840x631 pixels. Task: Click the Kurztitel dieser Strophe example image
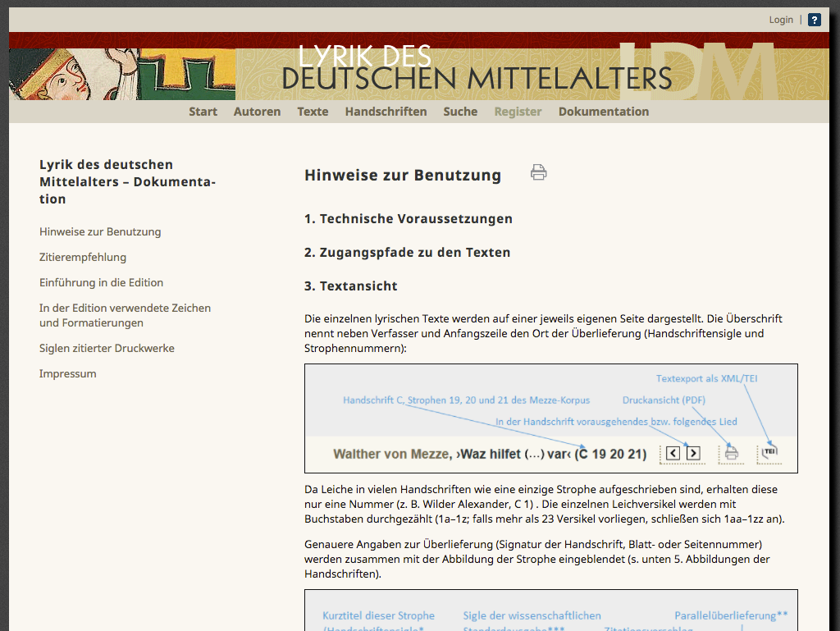pos(550,610)
